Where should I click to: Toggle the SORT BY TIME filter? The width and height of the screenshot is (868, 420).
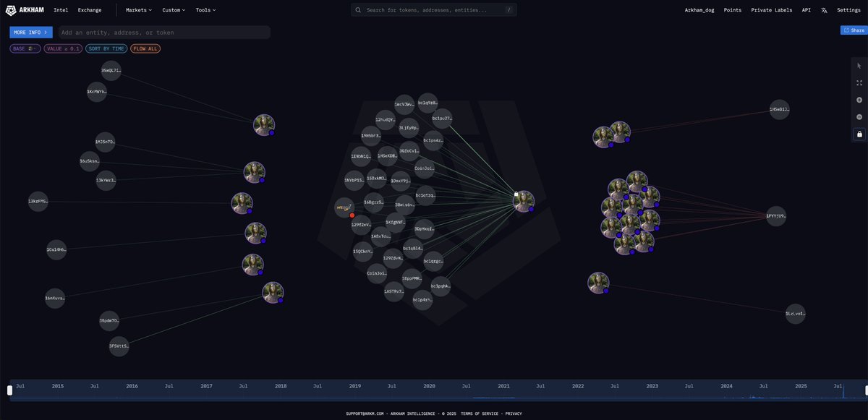pyautogui.click(x=106, y=48)
